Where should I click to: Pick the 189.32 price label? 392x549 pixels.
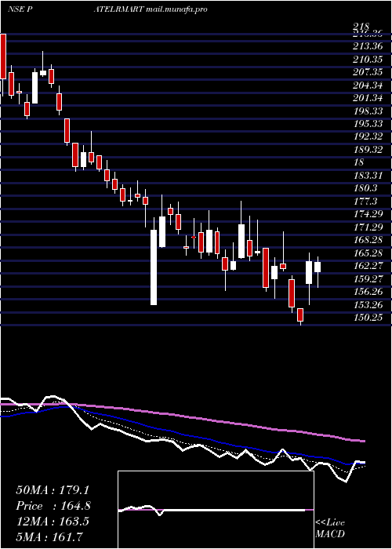tap(368, 151)
